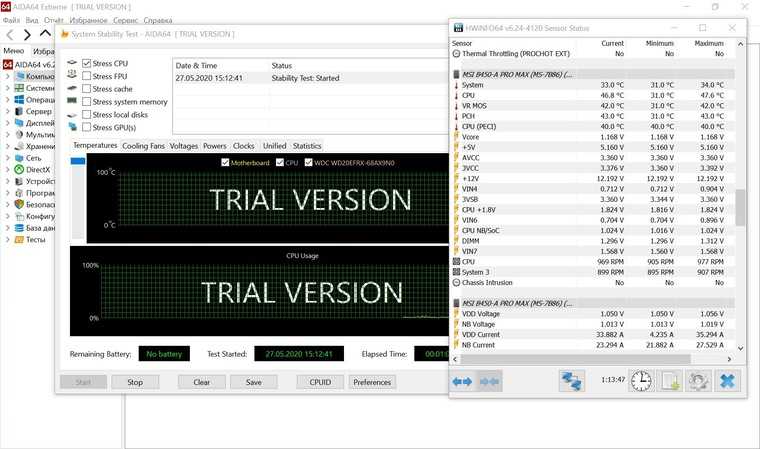Enable the Stress FPU checkbox
This screenshot has height=449, width=760.
87,76
